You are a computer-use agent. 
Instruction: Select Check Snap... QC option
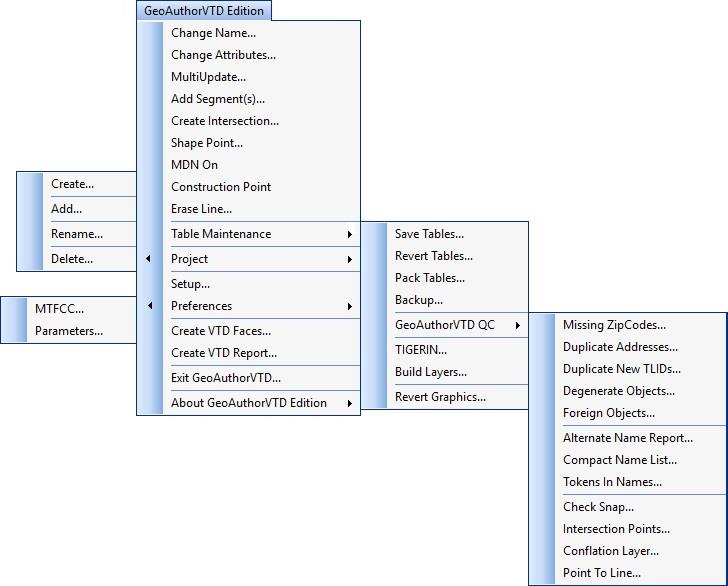tap(598, 507)
